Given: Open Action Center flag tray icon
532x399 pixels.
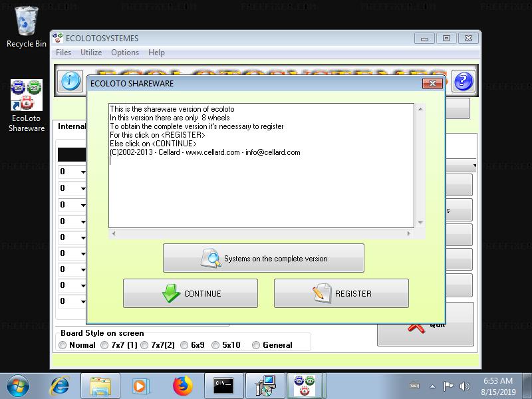Looking at the screenshot, I should click(x=448, y=386).
